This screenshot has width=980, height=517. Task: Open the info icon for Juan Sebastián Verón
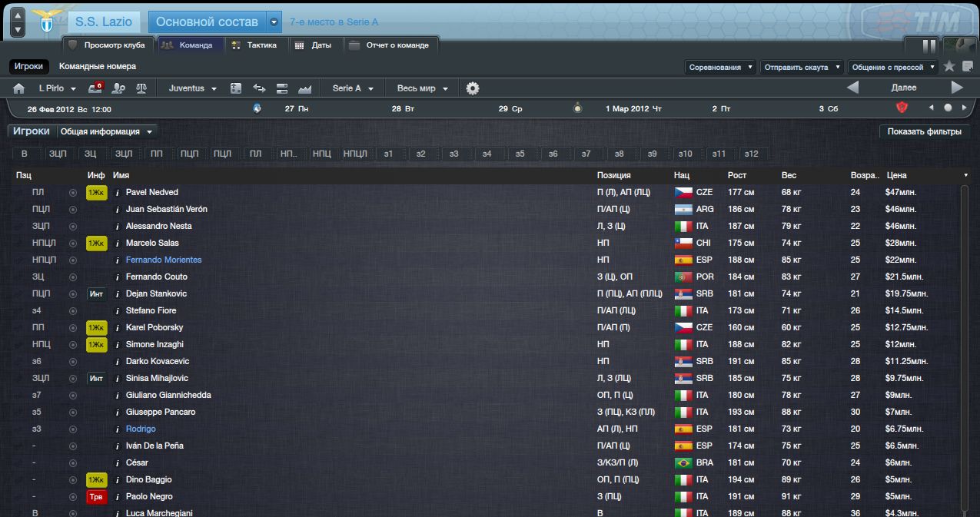[x=117, y=209]
